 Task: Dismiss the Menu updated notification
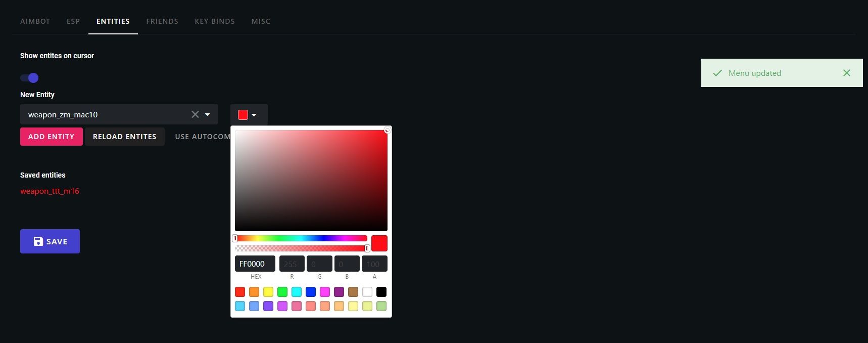point(847,73)
